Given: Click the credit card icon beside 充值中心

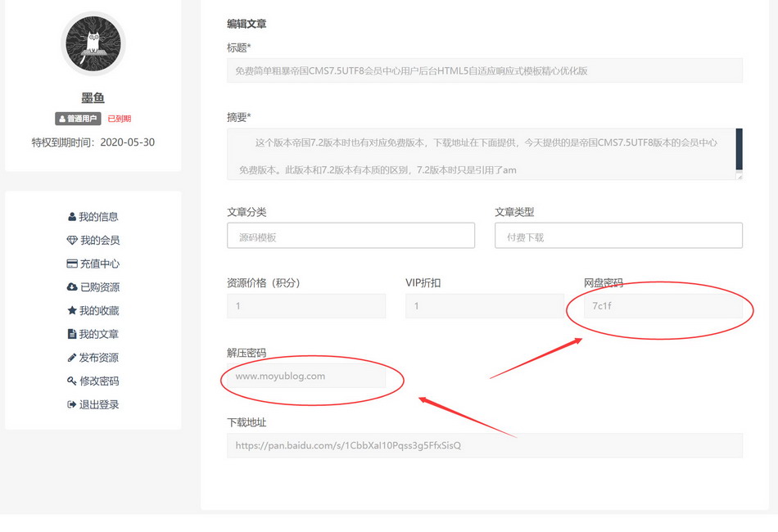Looking at the screenshot, I should (x=72, y=264).
